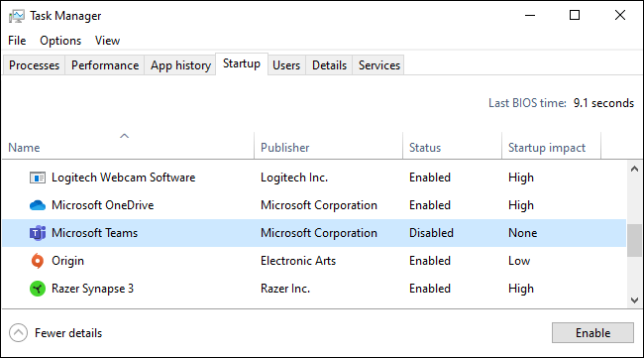This screenshot has width=644, height=358.
Task: Open the File menu
Action: (x=17, y=41)
